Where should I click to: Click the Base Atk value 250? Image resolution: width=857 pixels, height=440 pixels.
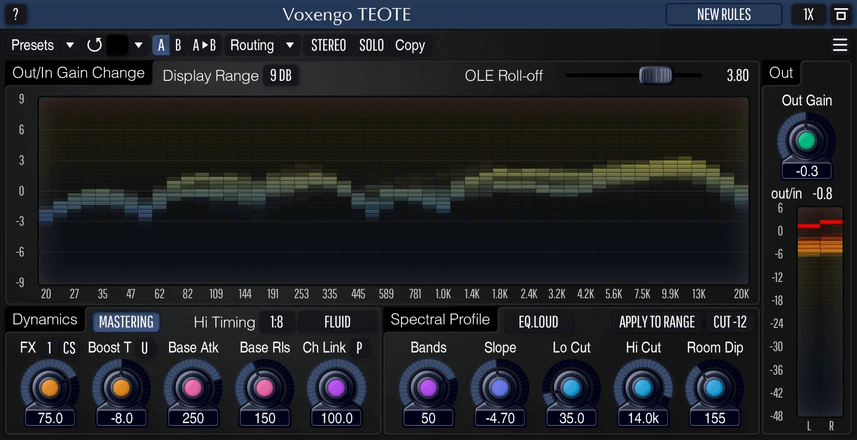pyautogui.click(x=193, y=419)
